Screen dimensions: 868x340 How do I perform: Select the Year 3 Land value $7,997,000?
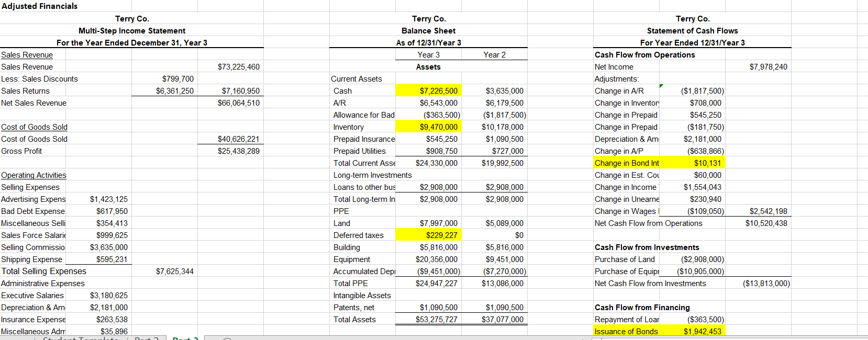[x=439, y=223]
